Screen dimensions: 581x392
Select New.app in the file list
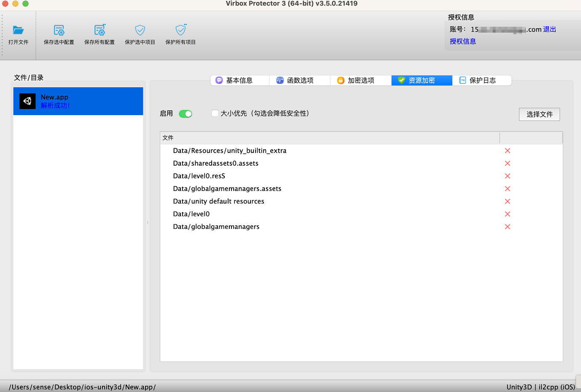(78, 101)
